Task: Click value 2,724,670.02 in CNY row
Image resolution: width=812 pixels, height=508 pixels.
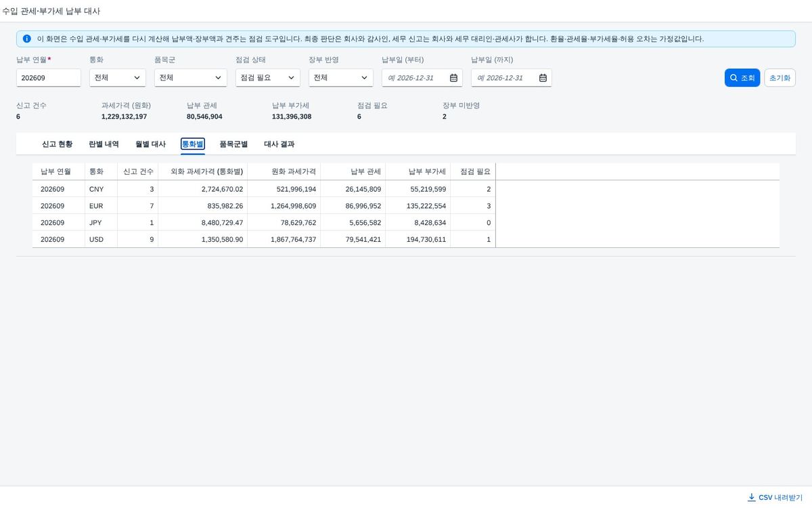Action: pyautogui.click(x=222, y=189)
